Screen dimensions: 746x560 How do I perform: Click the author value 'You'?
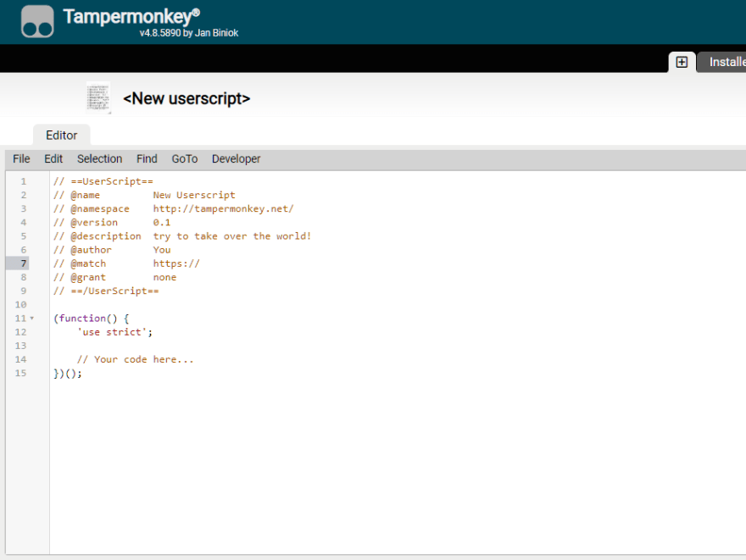point(161,250)
